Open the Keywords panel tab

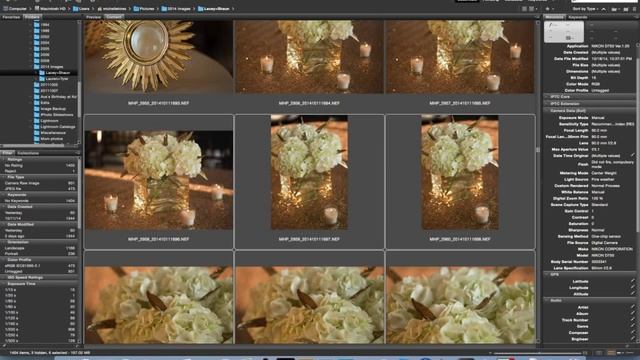click(x=578, y=17)
